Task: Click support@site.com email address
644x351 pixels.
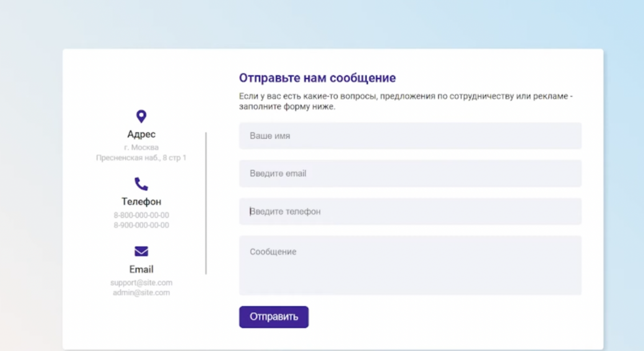Action: [141, 283]
